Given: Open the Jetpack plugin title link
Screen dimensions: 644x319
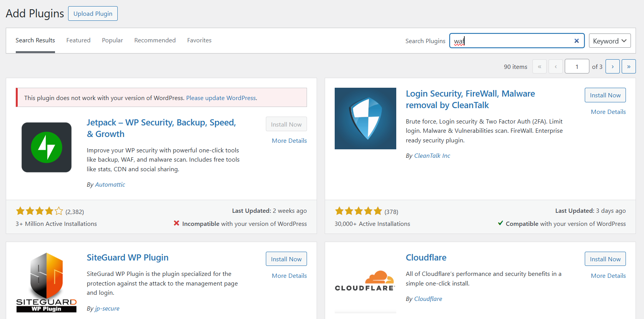Looking at the screenshot, I should [x=161, y=128].
